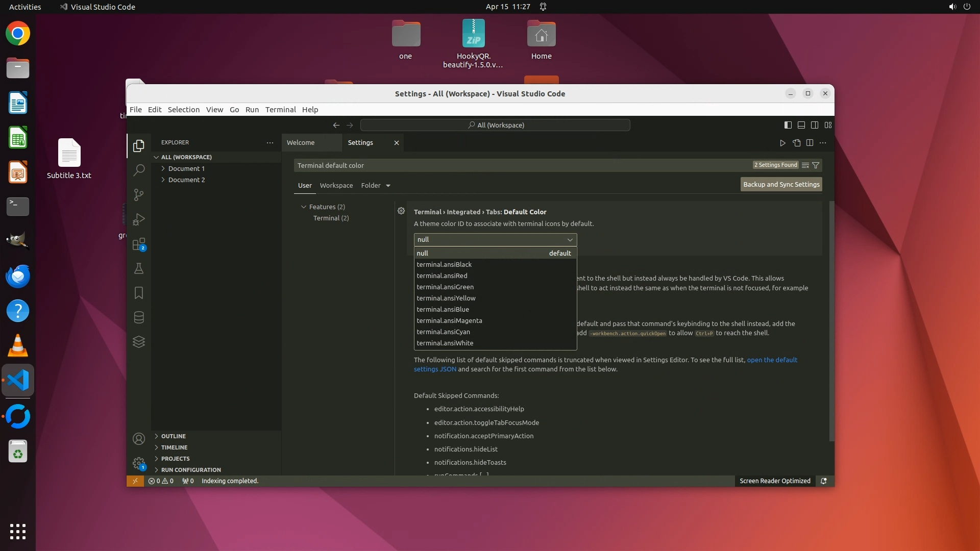Image resolution: width=980 pixels, height=551 pixels.
Task: Toggle the bottom Panel layout button
Action: coord(801,125)
